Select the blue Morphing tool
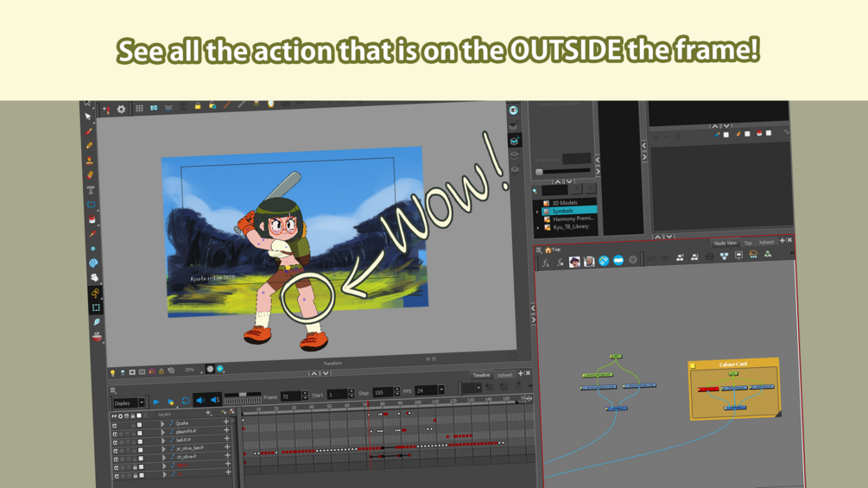Image resolution: width=868 pixels, height=488 pixels. coord(93,263)
